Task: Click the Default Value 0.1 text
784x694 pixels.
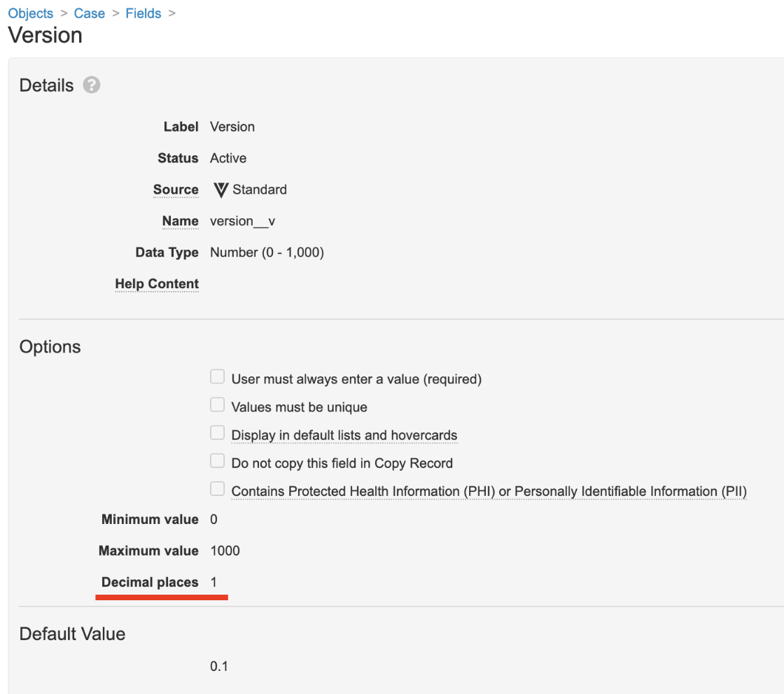Action: (219, 666)
